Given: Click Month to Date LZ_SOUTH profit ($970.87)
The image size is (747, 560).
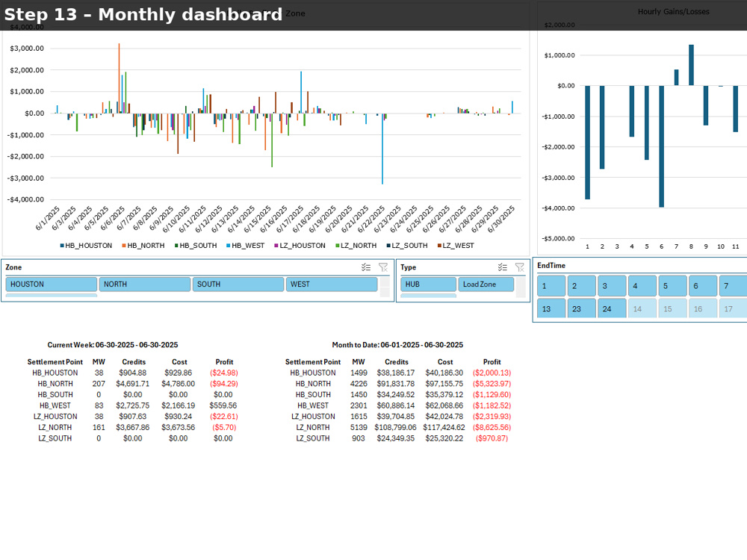Looking at the screenshot, I should (492, 438).
